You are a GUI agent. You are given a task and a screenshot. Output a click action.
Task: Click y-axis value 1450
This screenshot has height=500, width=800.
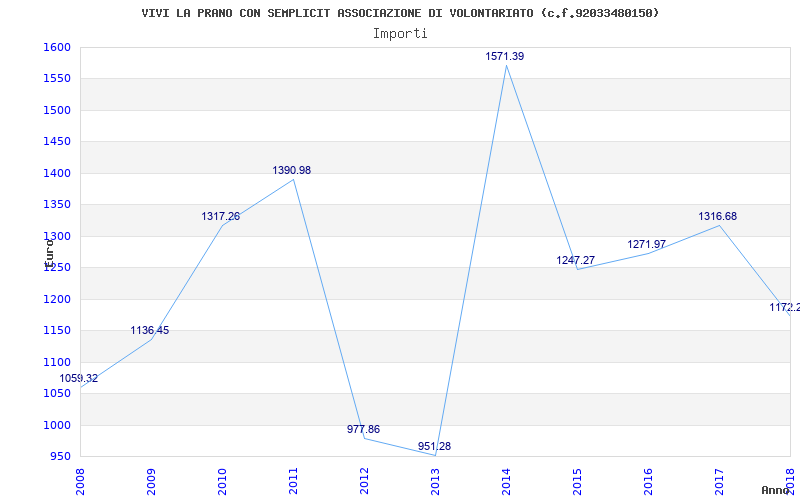click(57, 142)
